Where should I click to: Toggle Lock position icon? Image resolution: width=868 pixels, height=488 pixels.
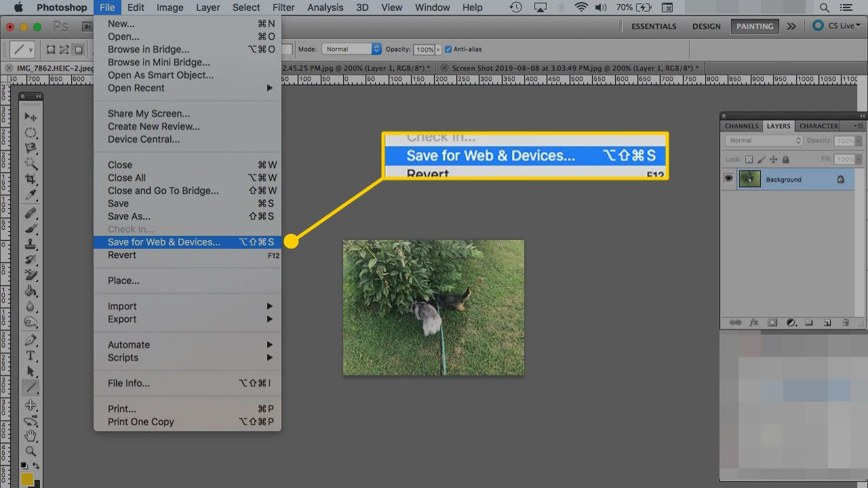pos(774,159)
